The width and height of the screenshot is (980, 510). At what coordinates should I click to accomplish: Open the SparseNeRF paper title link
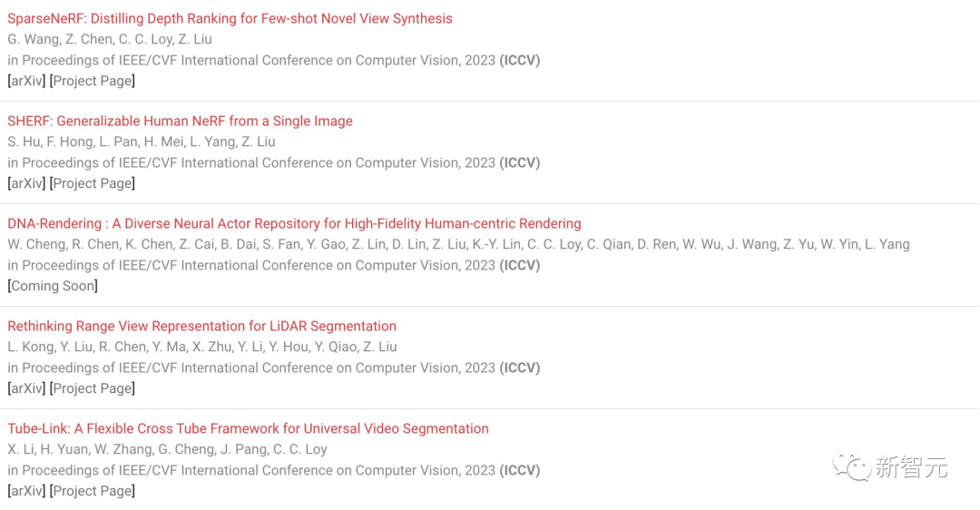click(230, 19)
